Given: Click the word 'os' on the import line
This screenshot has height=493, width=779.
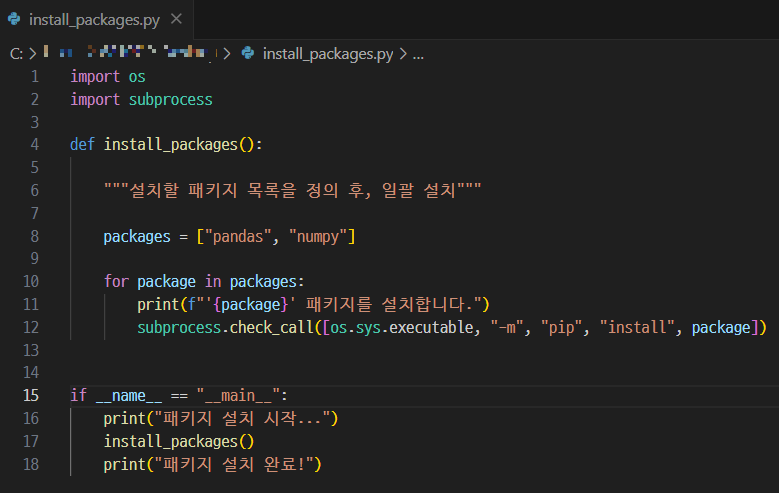Looking at the screenshot, I should point(137,77).
